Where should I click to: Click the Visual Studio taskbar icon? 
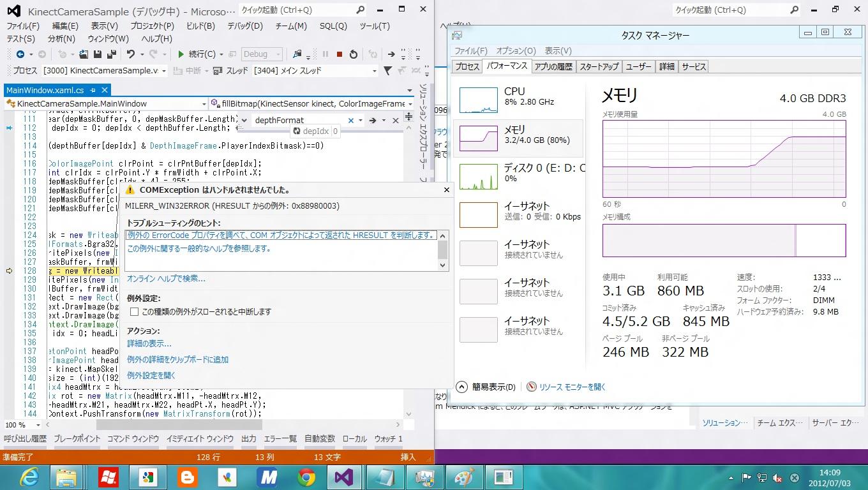pos(345,477)
